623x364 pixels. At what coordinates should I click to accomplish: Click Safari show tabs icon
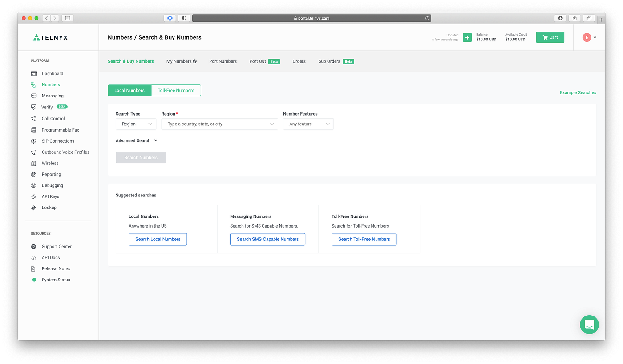pyautogui.click(x=589, y=18)
